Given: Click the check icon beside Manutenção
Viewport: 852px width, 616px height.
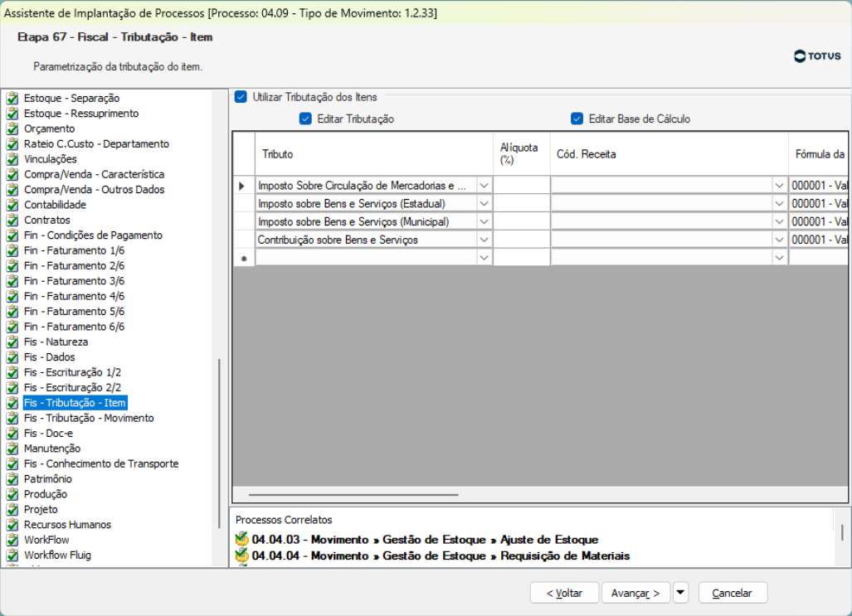Looking at the screenshot, I should coord(12,449).
